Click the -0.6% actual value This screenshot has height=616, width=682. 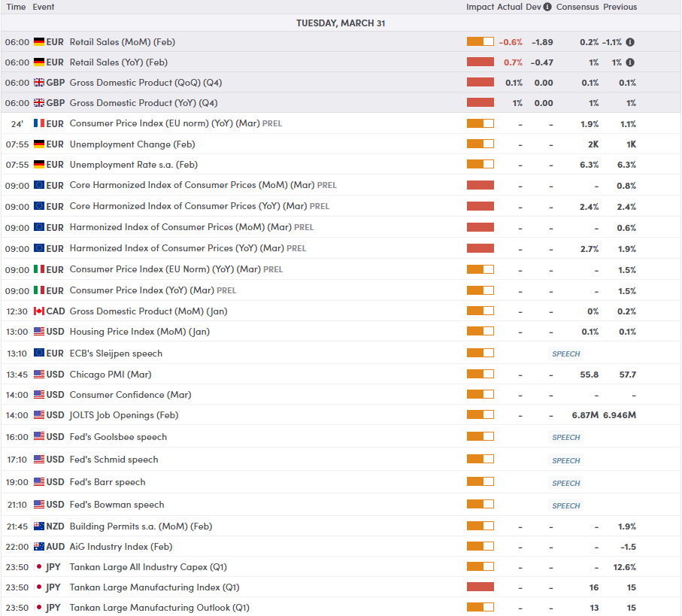click(511, 42)
